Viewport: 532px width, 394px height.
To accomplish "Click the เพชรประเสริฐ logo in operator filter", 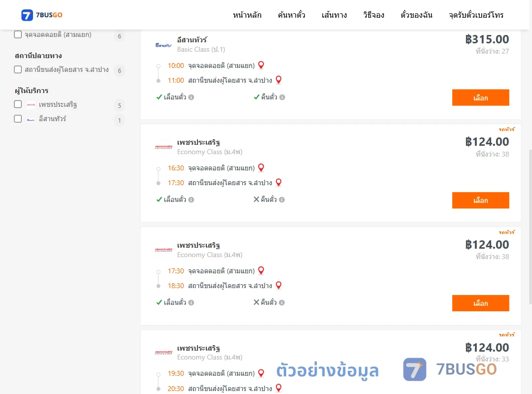I will click(31, 105).
